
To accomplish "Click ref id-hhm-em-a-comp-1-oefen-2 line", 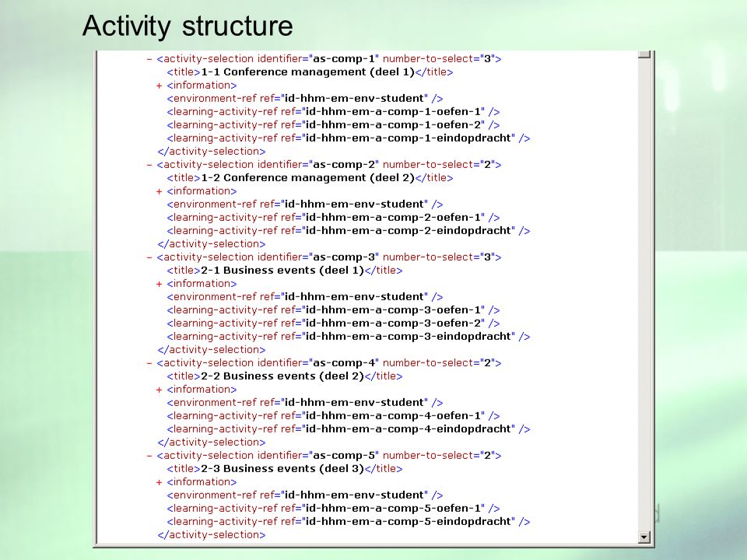I will 333,125.
